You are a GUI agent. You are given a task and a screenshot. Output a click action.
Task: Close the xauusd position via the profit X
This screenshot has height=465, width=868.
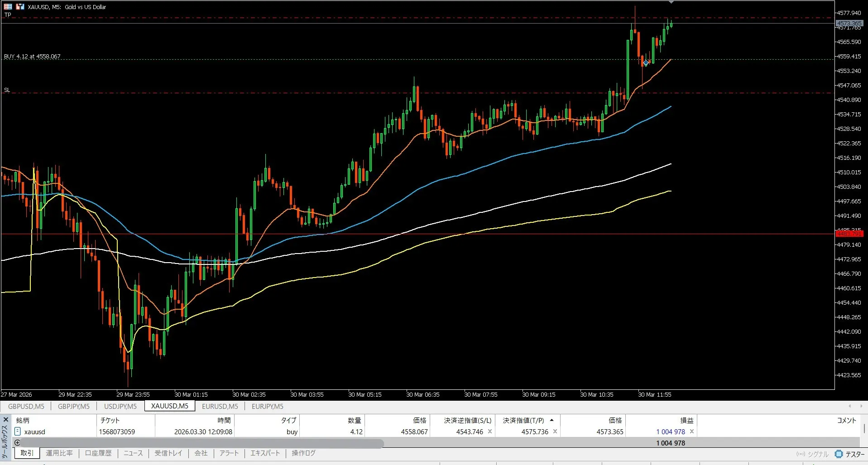(x=691, y=431)
